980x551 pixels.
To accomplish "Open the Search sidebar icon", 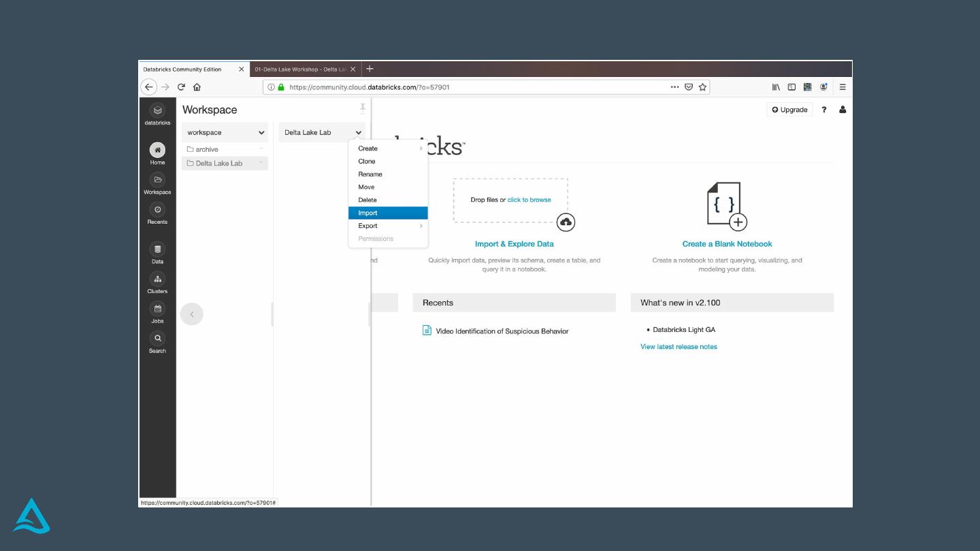I will pyautogui.click(x=157, y=339).
